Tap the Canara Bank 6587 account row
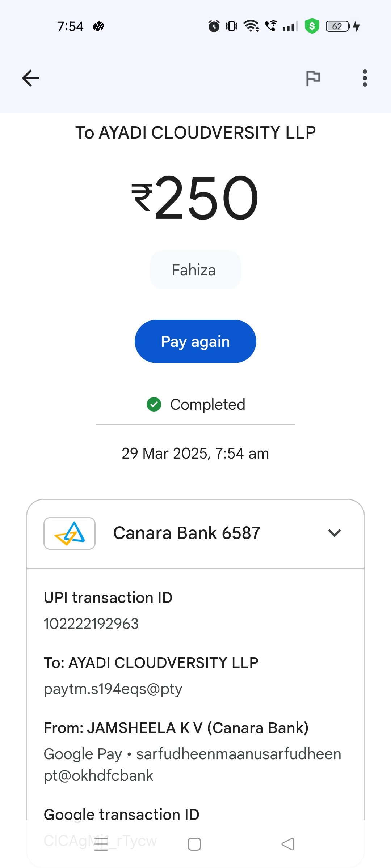 [x=187, y=533]
